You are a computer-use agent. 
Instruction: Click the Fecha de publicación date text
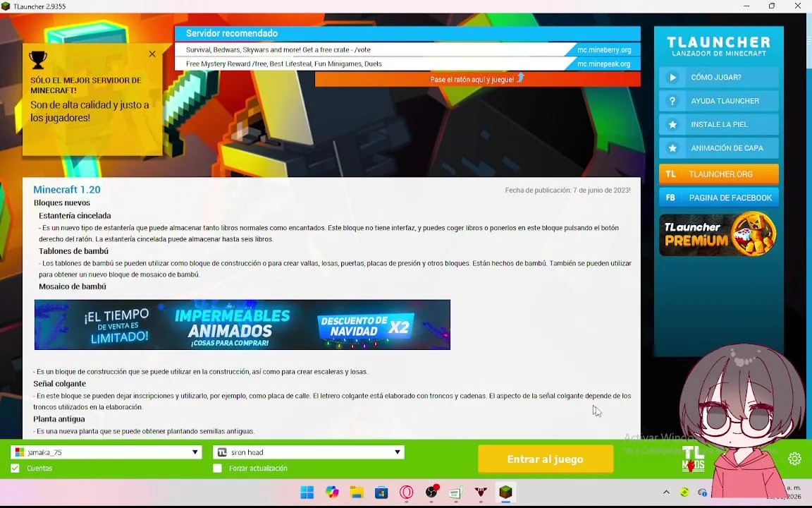point(567,190)
